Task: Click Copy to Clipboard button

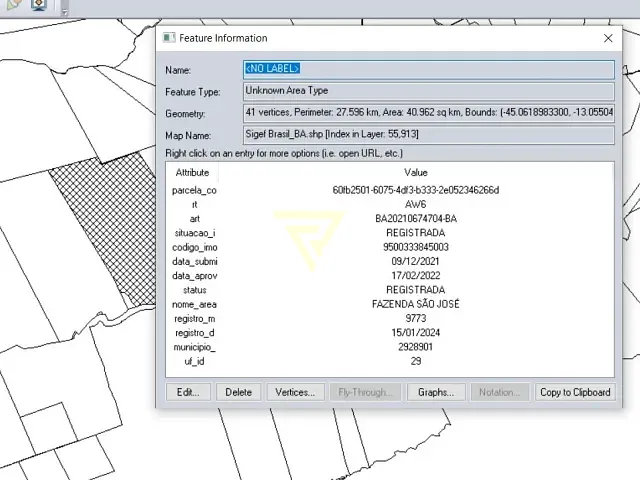Action: point(575,392)
